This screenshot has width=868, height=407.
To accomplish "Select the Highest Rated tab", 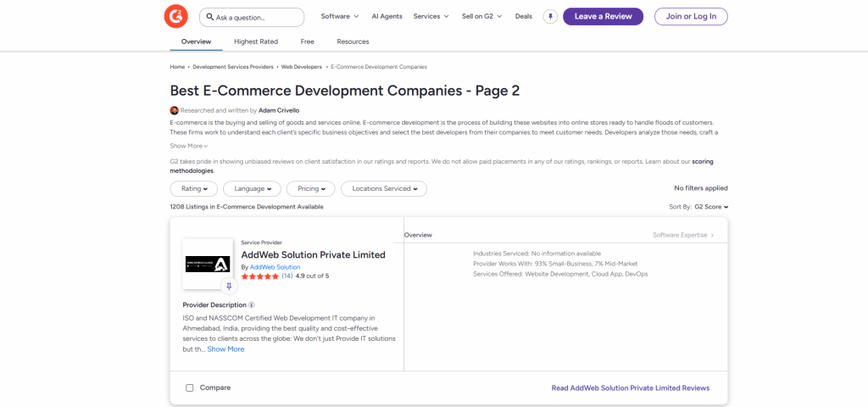I will [256, 42].
